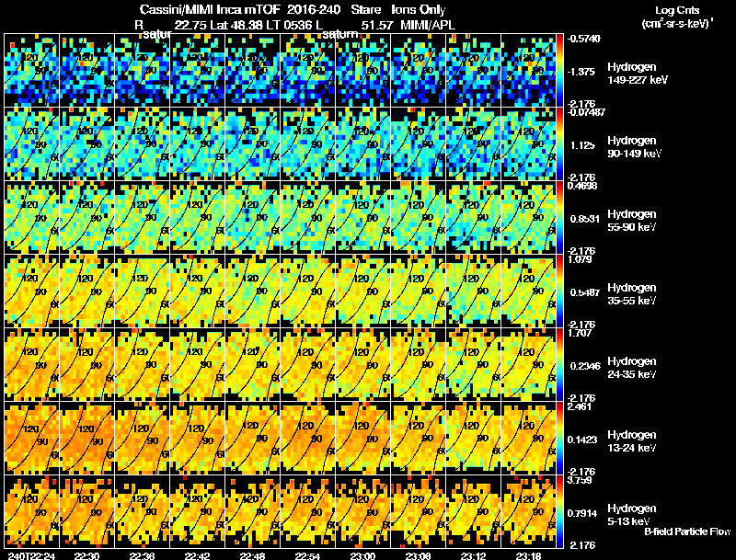Select the '0.7914' colorbar value
This screenshot has height=560, width=736.
click(x=582, y=514)
